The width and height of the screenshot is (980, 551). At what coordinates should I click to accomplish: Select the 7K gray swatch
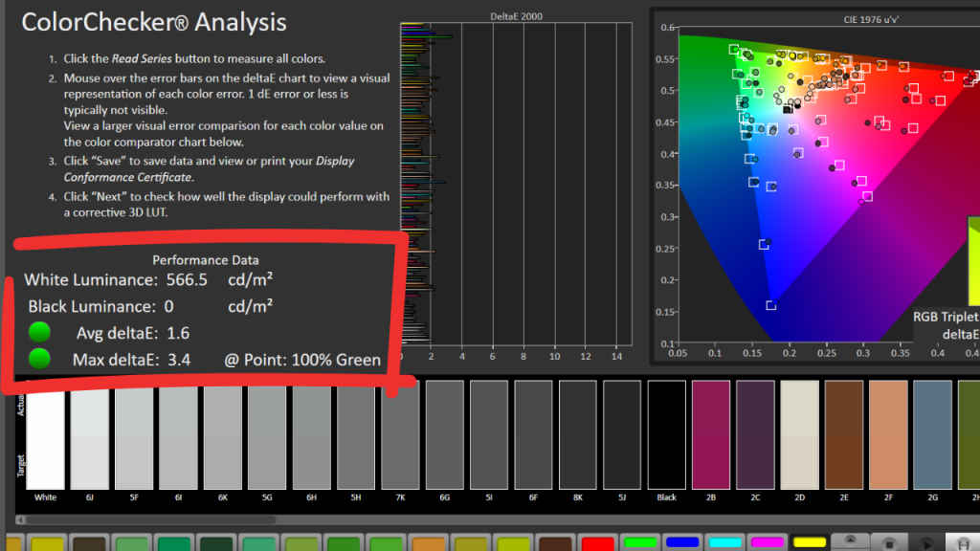400,435
